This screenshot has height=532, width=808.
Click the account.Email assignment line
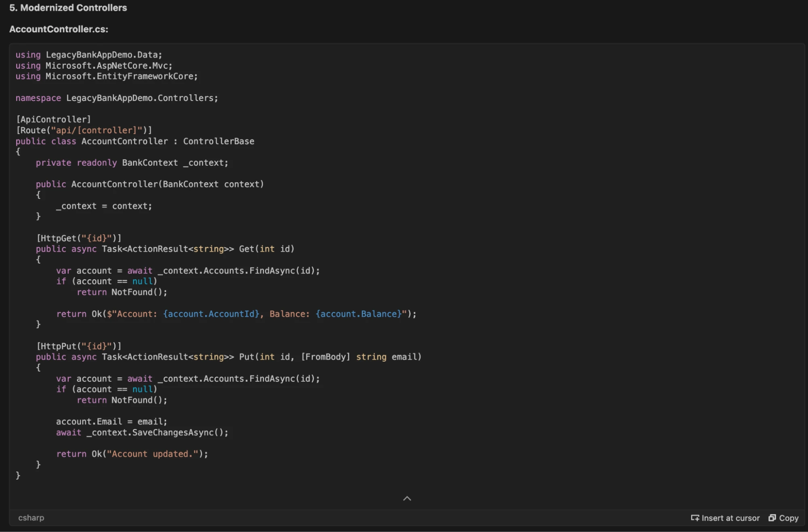pos(111,422)
